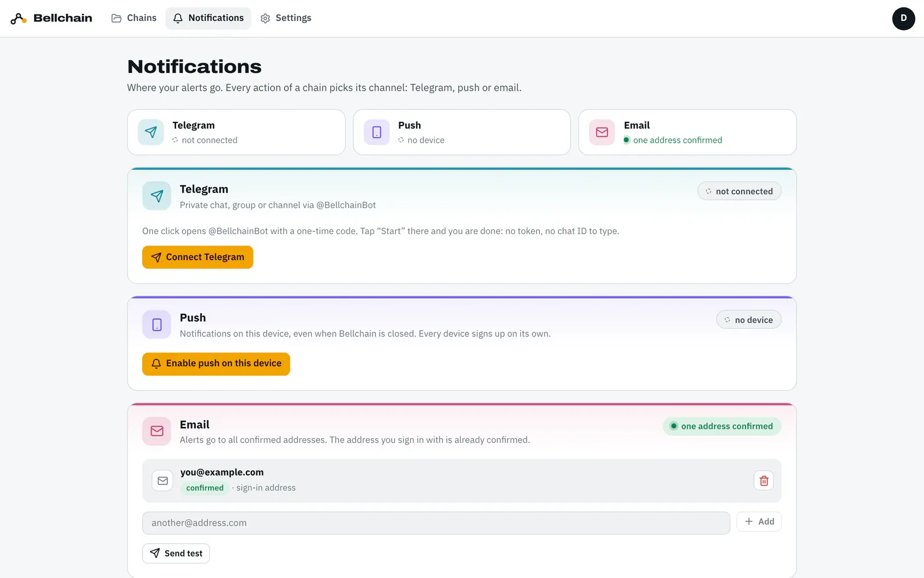Switch to the Notifications tab
Screen dimensions: 924x578
coord(208,18)
